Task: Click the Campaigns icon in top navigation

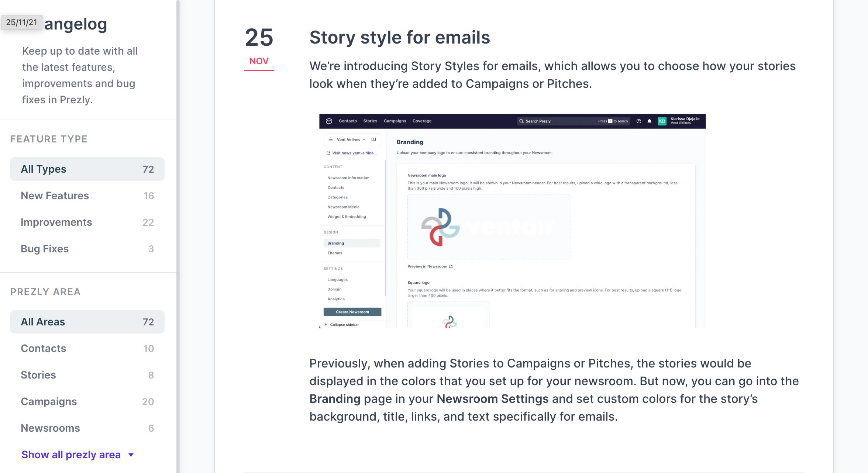Action: (394, 121)
